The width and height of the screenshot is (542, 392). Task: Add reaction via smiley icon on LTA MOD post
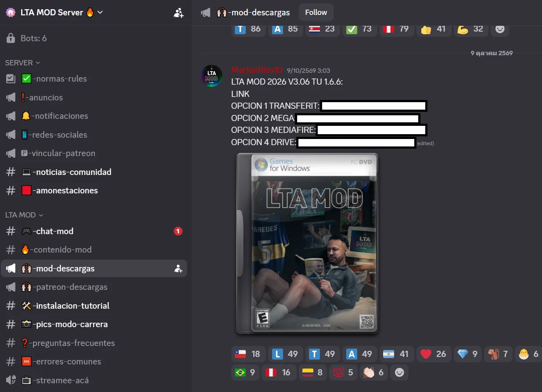[x=399, y=372]
